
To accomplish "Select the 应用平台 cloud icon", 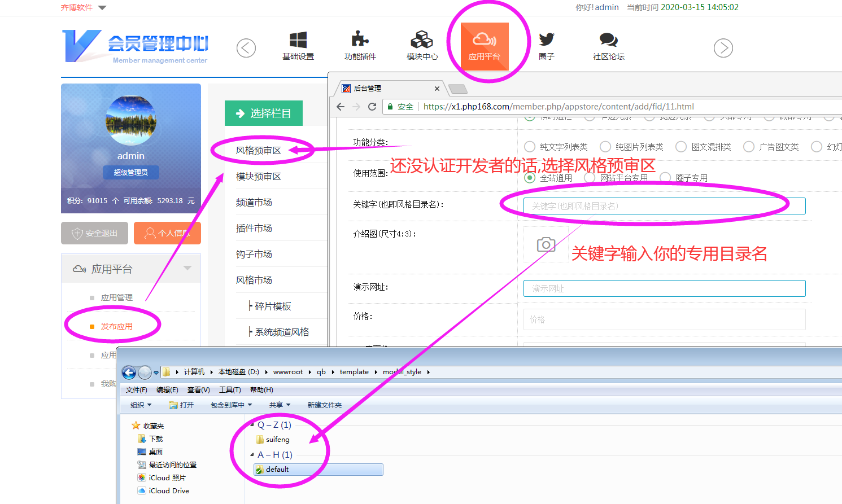I will (484, 40).
